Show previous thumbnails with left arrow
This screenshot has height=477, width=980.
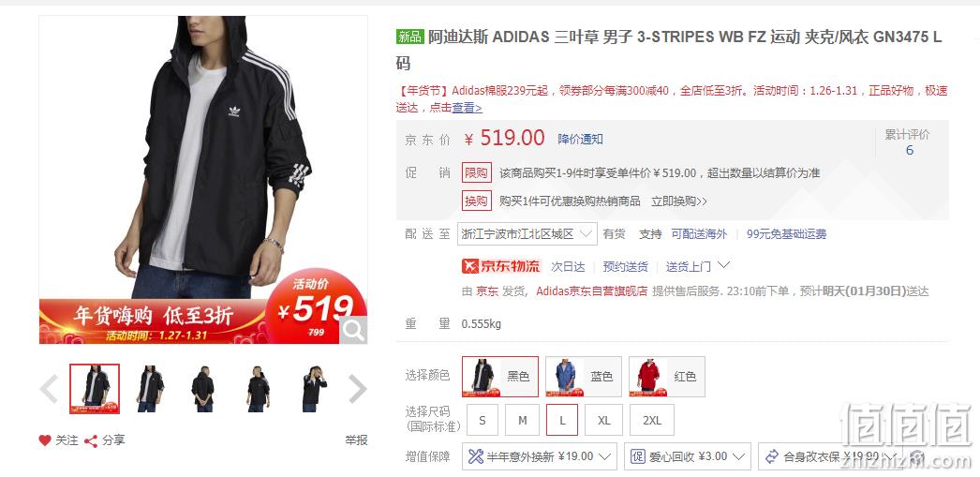tap(49, 389)
